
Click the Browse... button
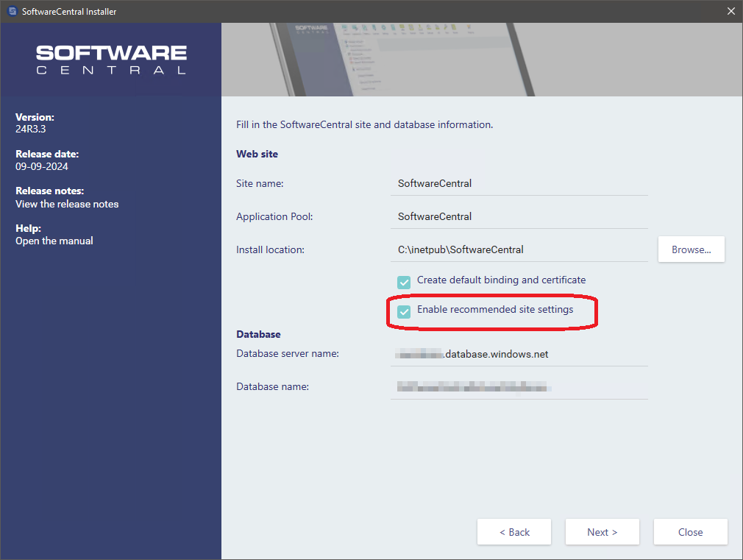pos(690,249)
